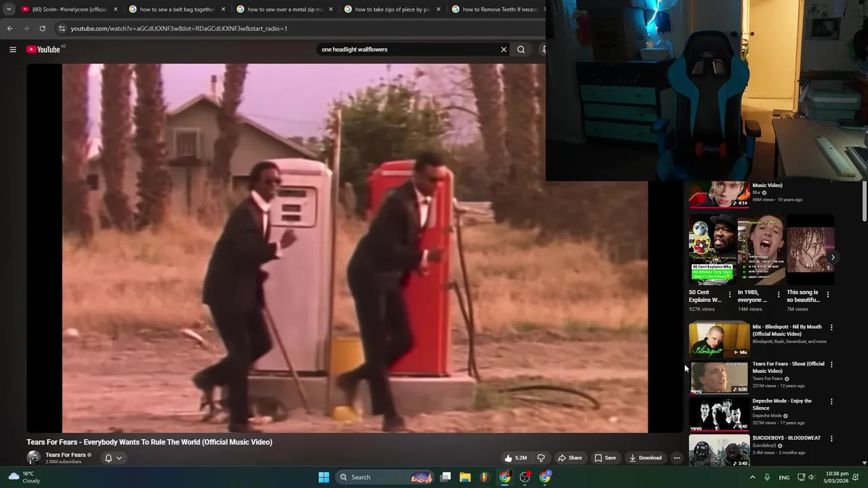Open 'This song is so beautiful' short
The height and width of the screenshot is (488, 868).
click(810, 249)
